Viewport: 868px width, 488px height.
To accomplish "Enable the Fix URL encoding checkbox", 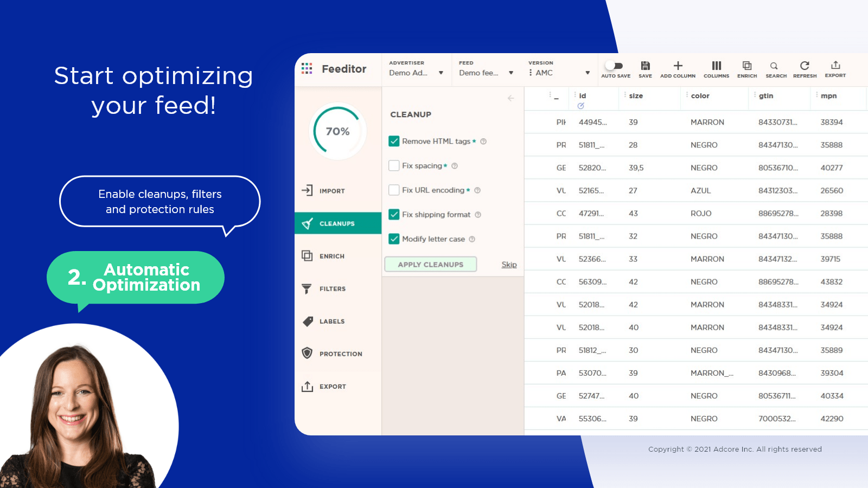I will (x=394, y=190).
